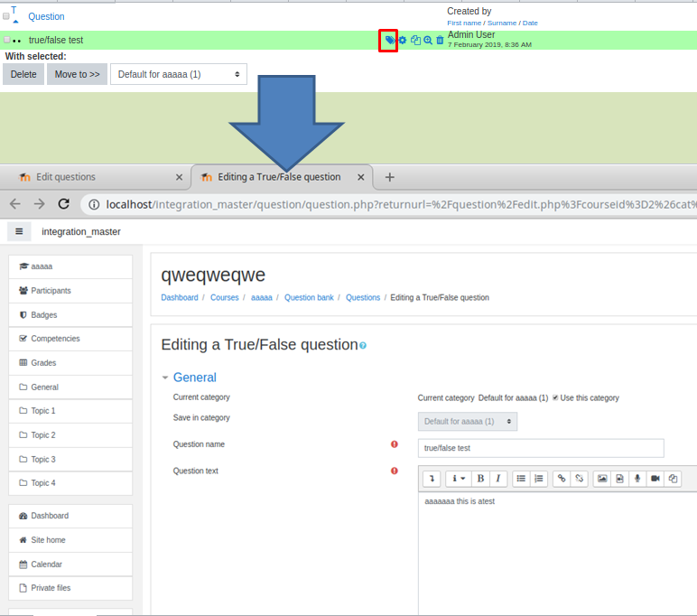The height and width of the screenshot is (616, 697).
Task: Show more editor toolbar buttons
Action: (x=432, y=479)
